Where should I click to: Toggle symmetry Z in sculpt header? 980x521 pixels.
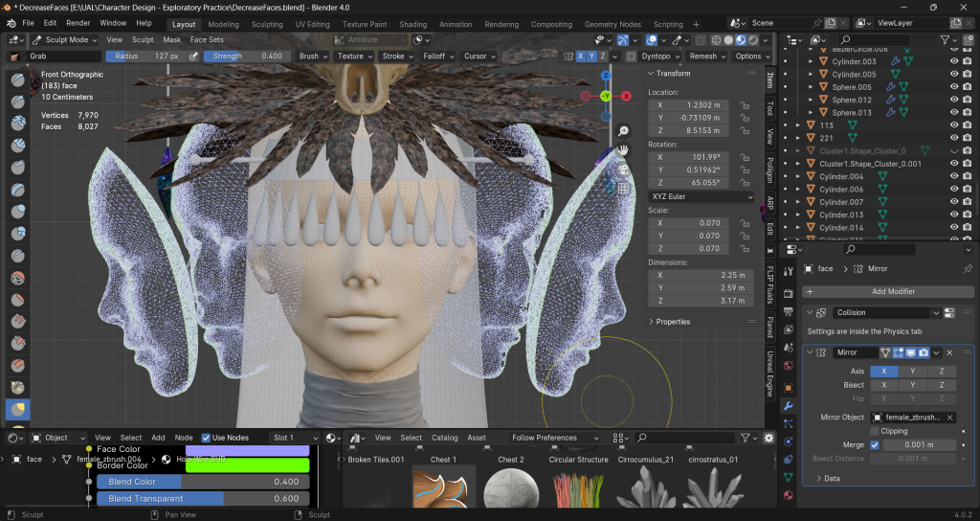(603, 57)
